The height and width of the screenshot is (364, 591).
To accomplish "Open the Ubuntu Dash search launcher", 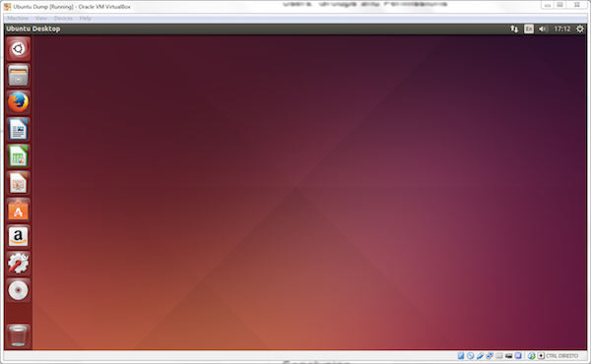I will tap(18, 48).
